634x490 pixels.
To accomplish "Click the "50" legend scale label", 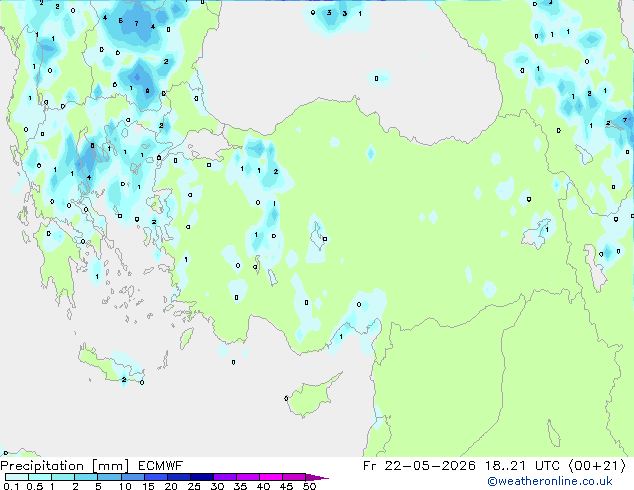I will click(x=309, y=486).
